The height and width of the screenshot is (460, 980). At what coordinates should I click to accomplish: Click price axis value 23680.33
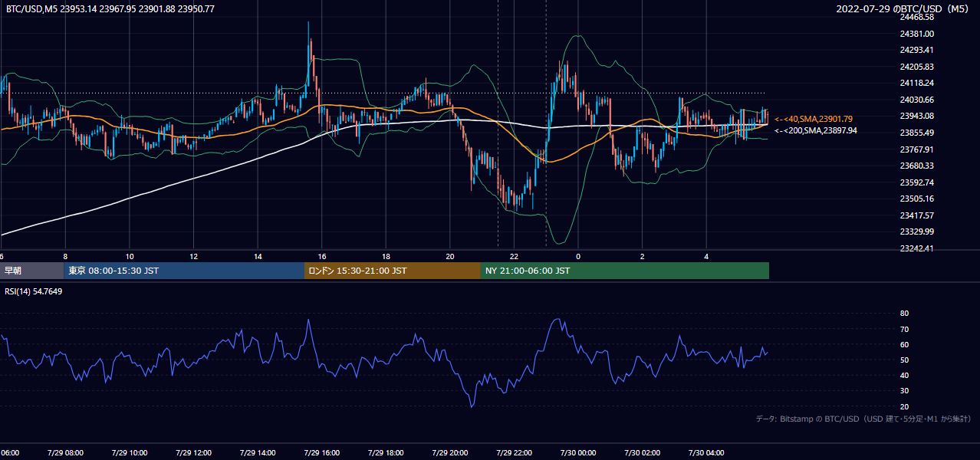coord(917,166)
